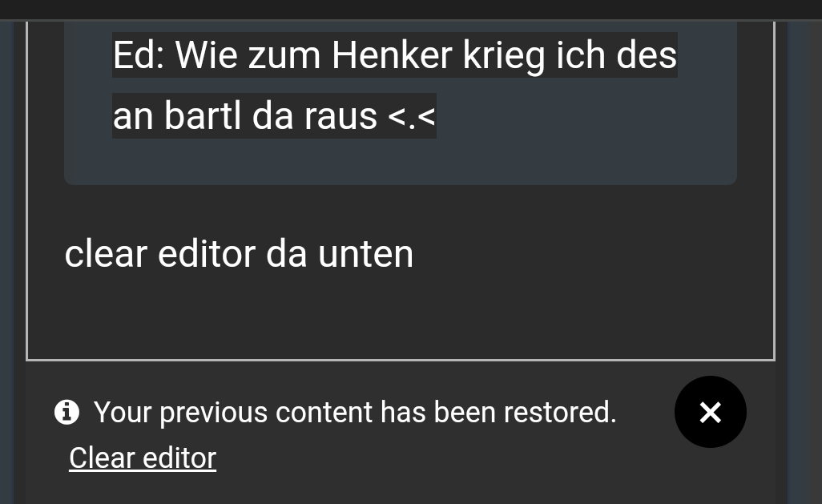Click the word 'des' ending the first quote line
The height and width of the screenshot is (504, 822).
point(647,55)
